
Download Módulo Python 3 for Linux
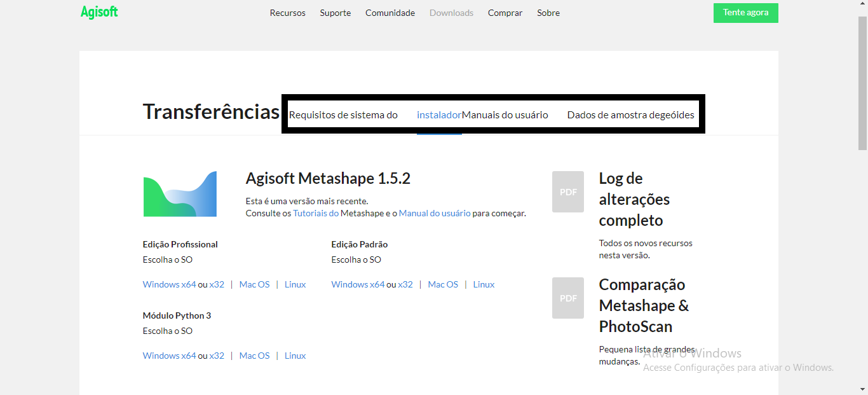tap(295, 356)
